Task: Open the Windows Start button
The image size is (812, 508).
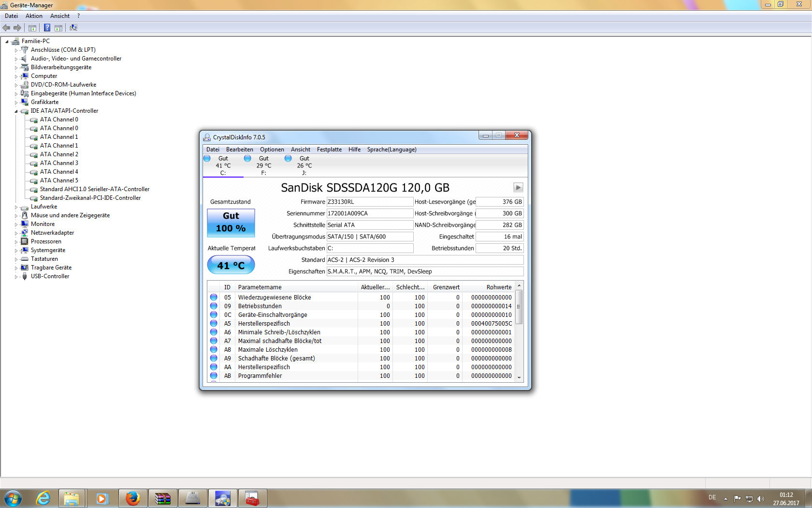Action: click(x=13, y=498)
